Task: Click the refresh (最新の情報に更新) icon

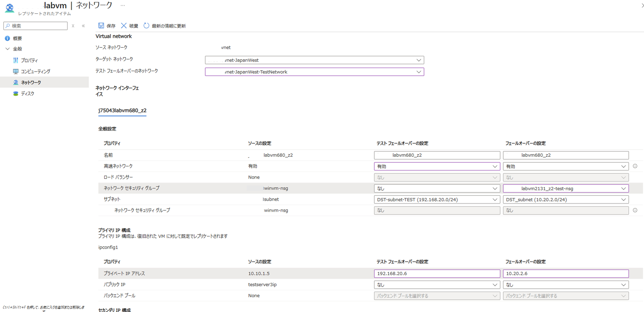Action: [146, 26]
